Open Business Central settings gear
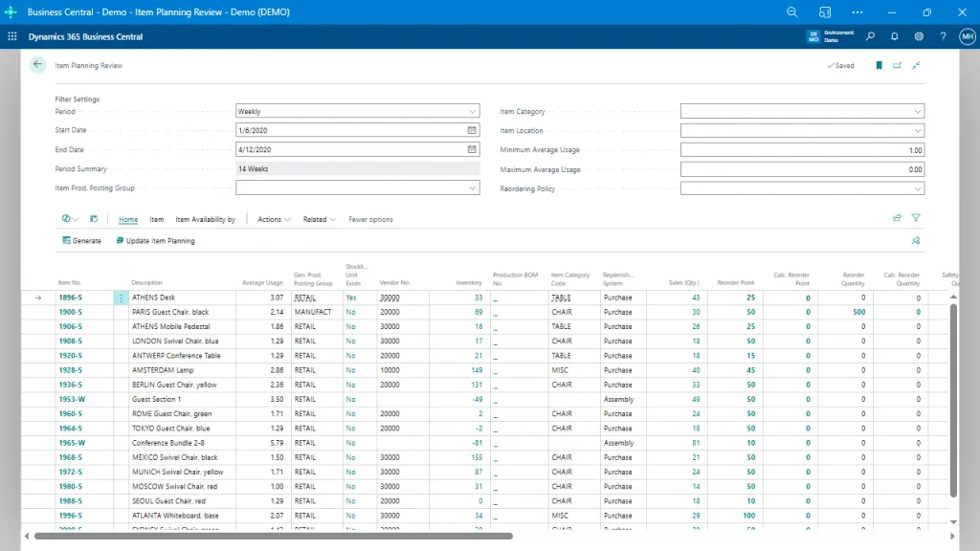The image size is (980, 551). click(917, 35)
